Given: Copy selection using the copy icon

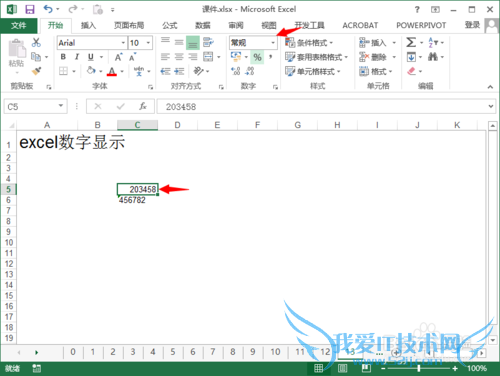Looking at the screenshot, I should click(36, 57).
